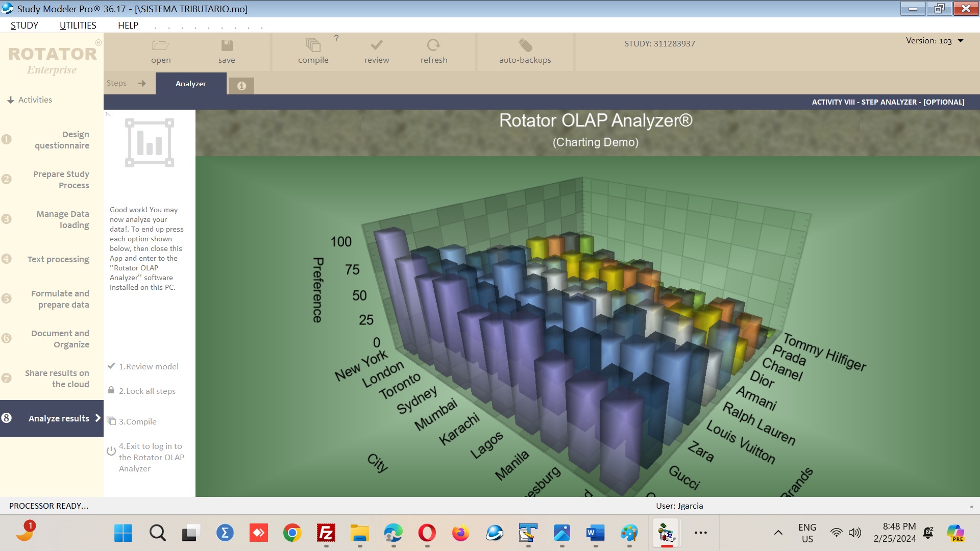Expand the Analyze results chevron

coord(97,418)
